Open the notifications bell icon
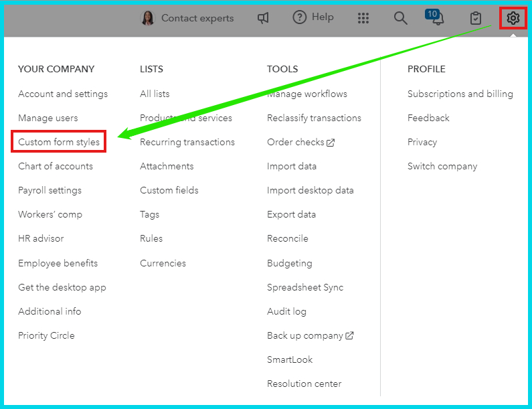The image size is (532, 409). tap(438, 19)
